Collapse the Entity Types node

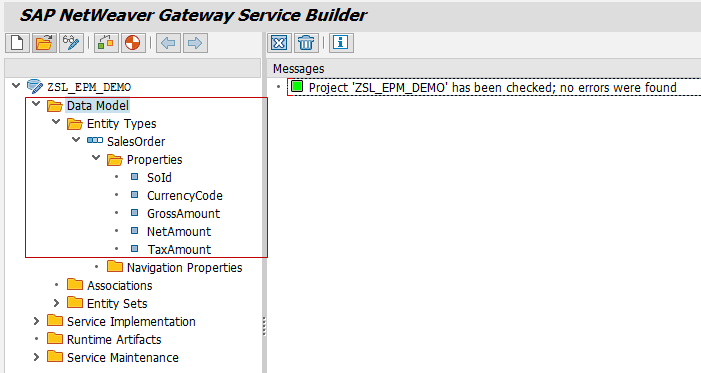(56, 122)
